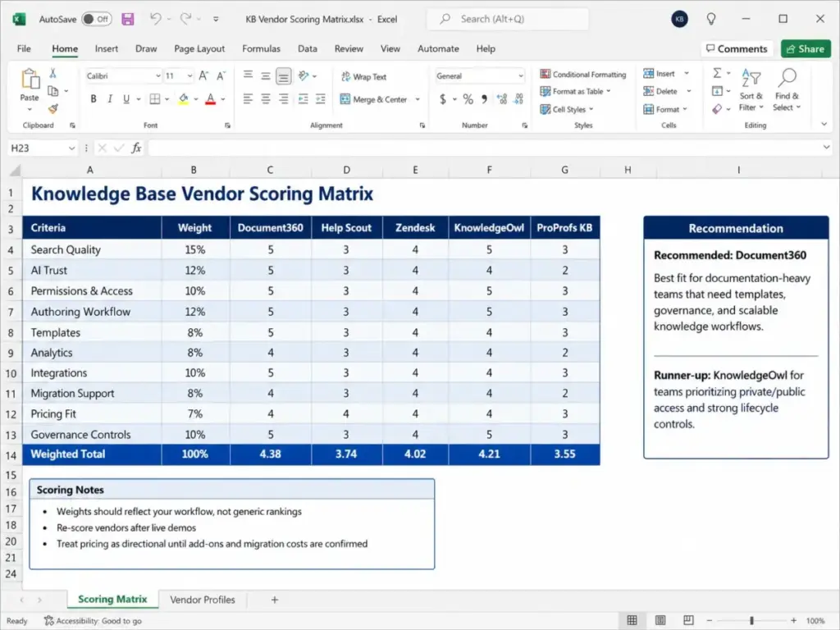The width and height of the screenshot is (840, 630).
Task: Open the Comments pane
Action: 737,48
